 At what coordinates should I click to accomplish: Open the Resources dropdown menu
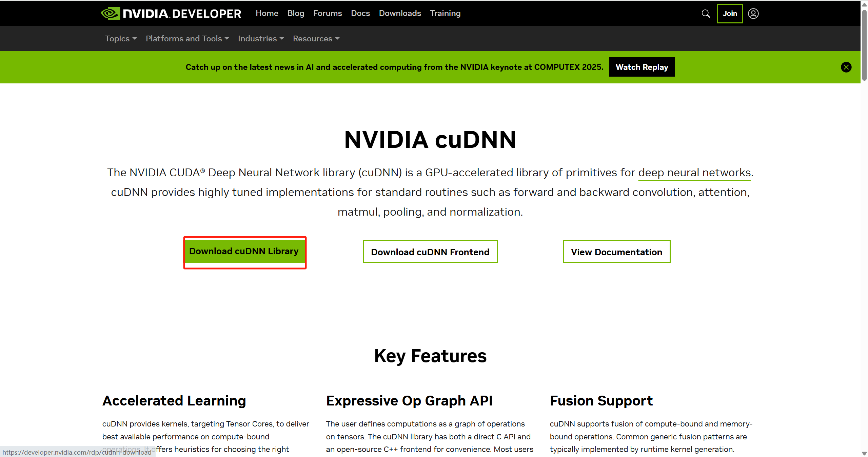pos(316,39)
